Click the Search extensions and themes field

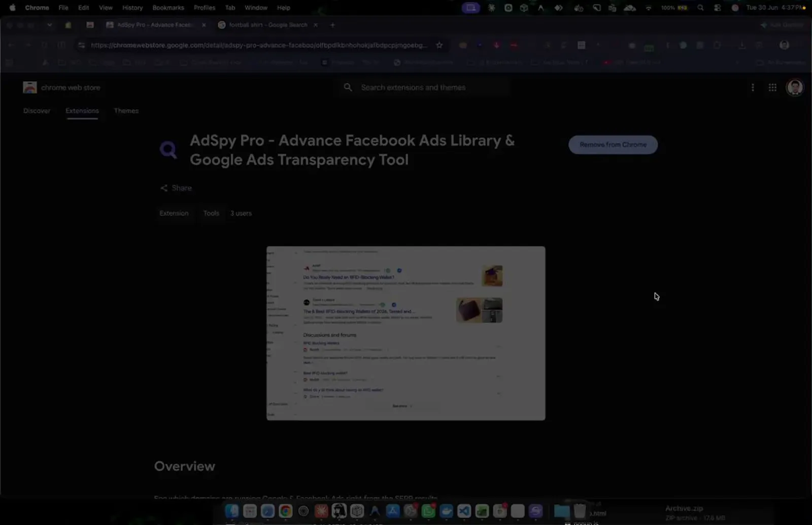click(425, 87)
